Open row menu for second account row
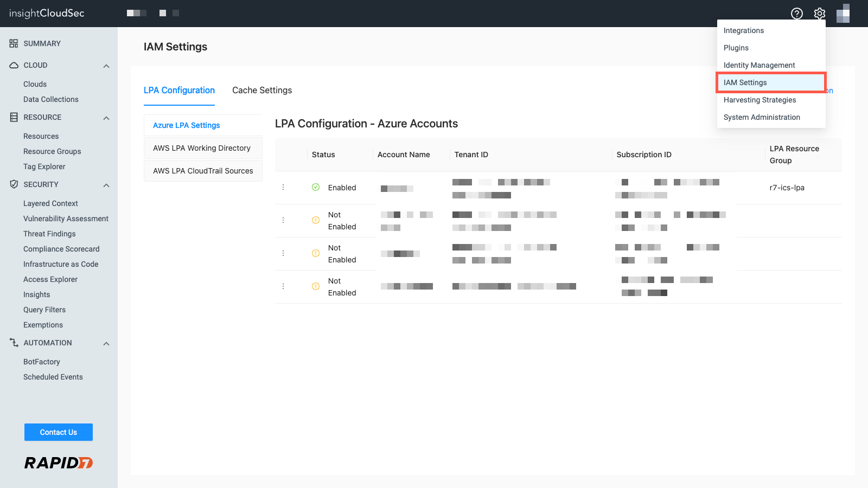Image resolution: width=868 pixels, height=488 pixels. (x=283, y=220)
